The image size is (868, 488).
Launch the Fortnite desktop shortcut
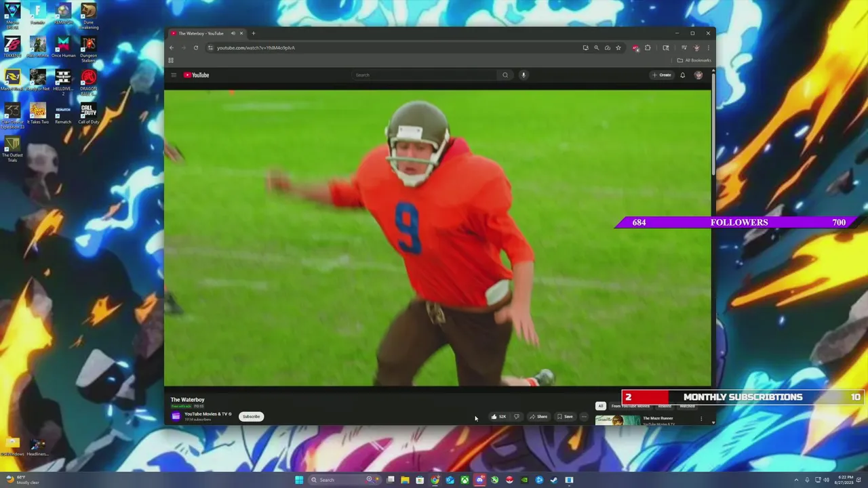pos(37,14)
